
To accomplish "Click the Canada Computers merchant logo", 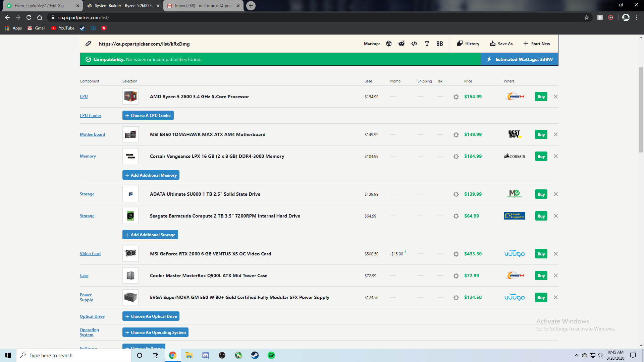I will pos(515,216).
